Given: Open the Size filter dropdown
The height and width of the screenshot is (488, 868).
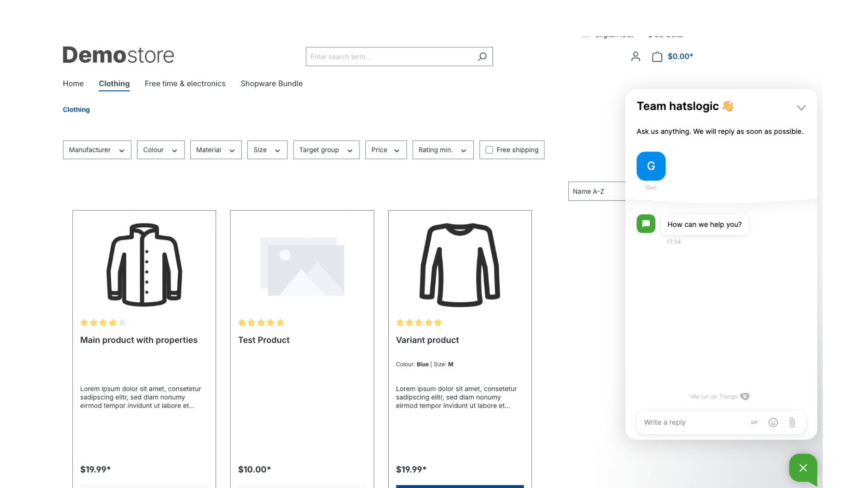Looking at the screenshot, I should (266, 150).
